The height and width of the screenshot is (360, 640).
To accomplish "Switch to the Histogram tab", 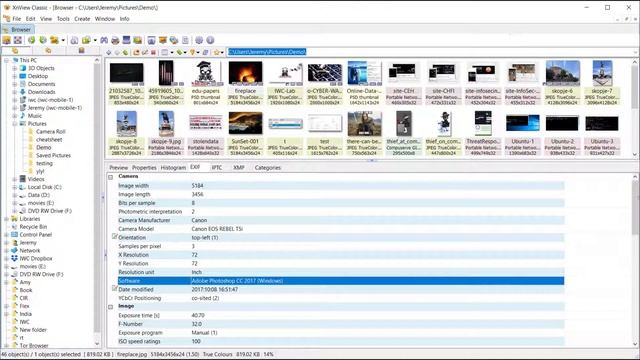I will click(173, 168).
